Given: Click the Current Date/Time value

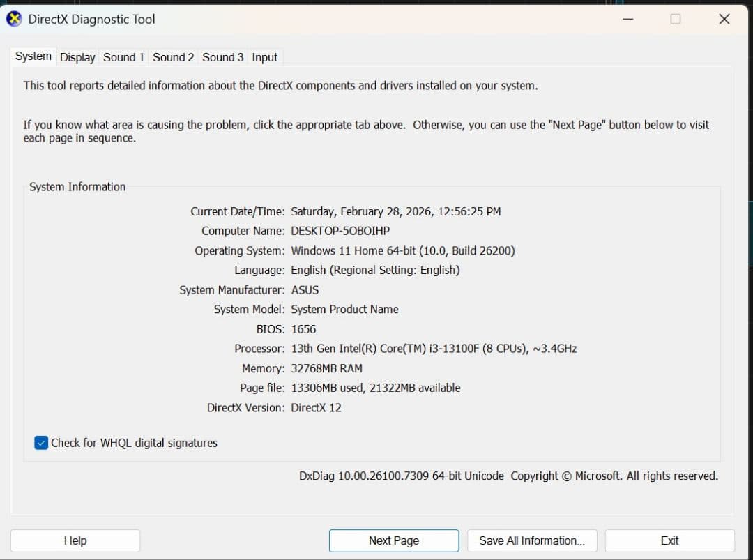Looking at the screenshot, I should pyautogui.click(x=396, y=211).
